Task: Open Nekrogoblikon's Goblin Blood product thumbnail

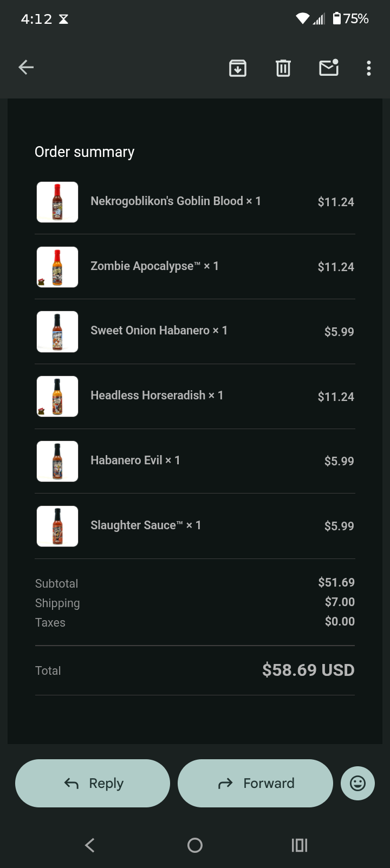Action: (57, 202)
